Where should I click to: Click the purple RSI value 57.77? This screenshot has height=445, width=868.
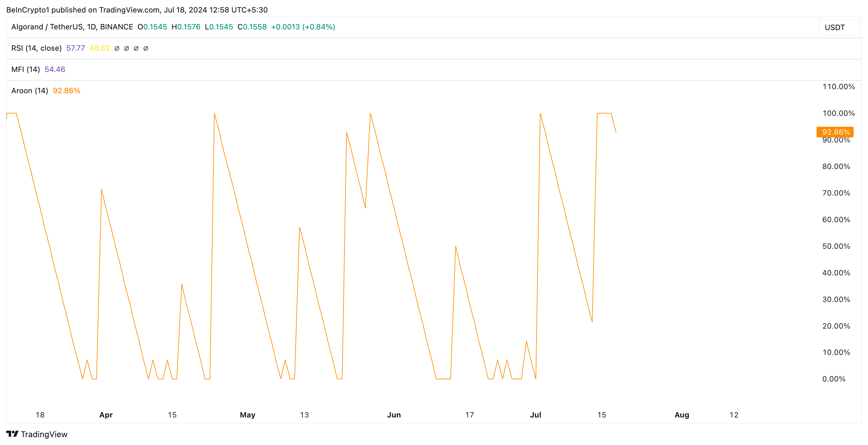76,48
